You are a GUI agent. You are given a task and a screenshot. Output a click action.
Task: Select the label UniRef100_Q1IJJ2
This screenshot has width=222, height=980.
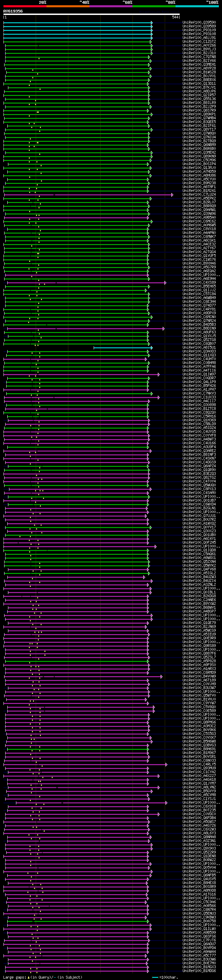[199, 290]
